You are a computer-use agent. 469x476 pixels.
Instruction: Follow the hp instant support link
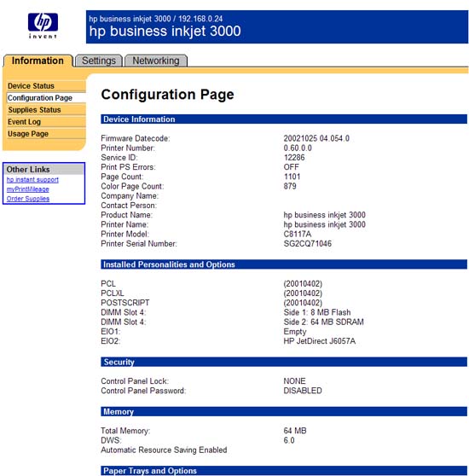click(32, 179)
